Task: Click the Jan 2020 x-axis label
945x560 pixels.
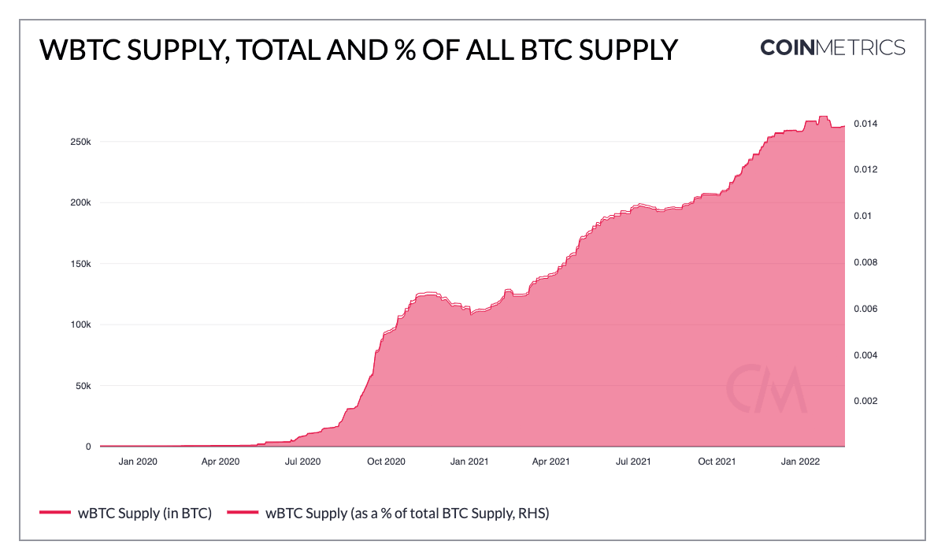Action: (x=137, y=462)
